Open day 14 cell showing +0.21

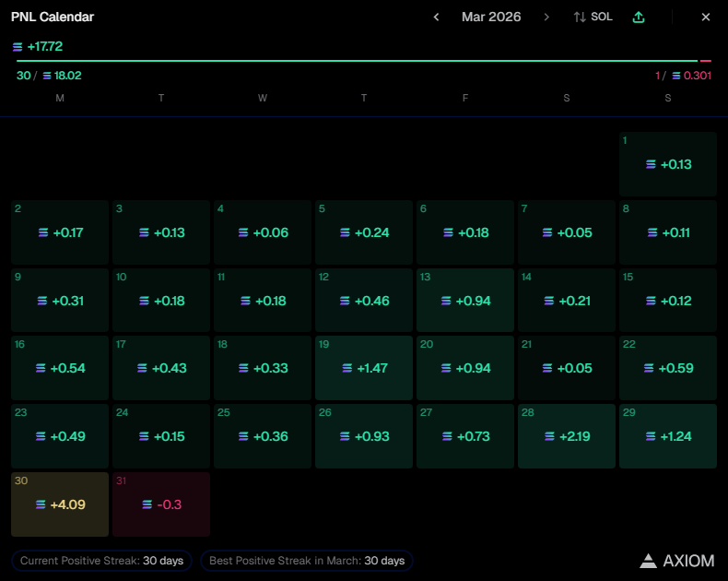tap(567, 301)
